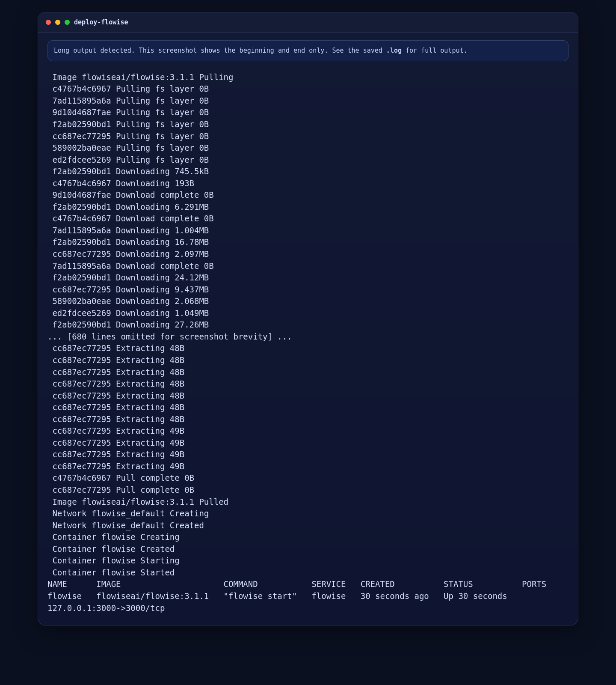Click 'Container flowise Creating' line

(116, 537)
